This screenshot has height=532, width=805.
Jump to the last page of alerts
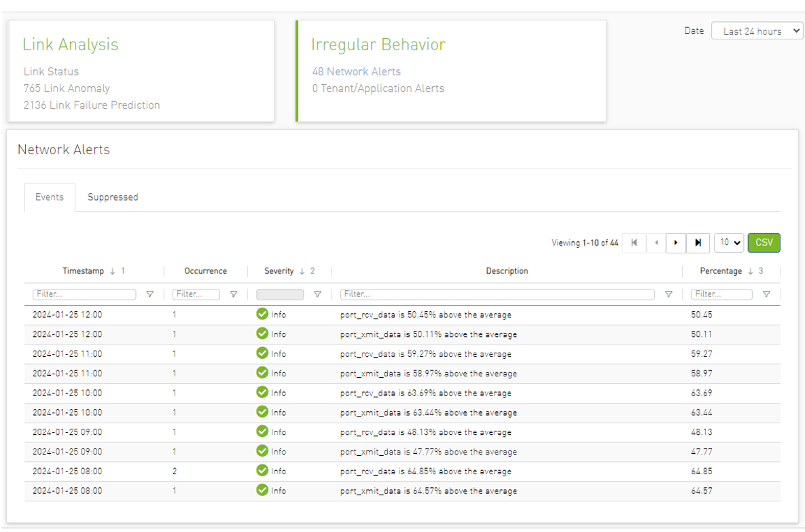point(698,243)
